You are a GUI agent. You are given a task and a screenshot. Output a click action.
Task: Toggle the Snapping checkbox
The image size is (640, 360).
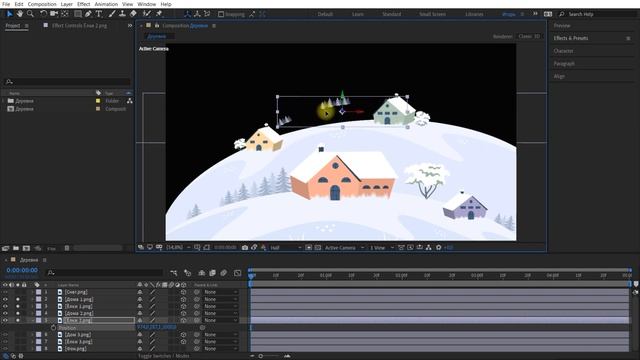tap(221, 14)
